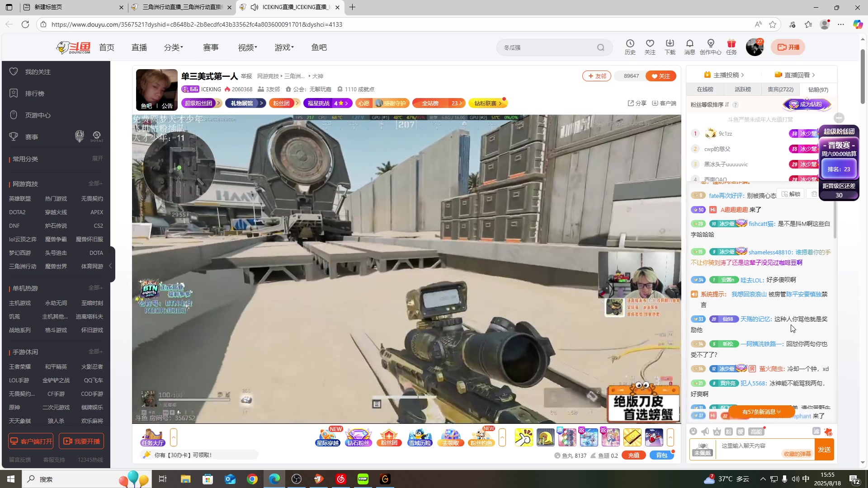The width and height of the screenshot is (868, 488).
Task: Open File Explorer in Windows taskbar
Action: coord(186,479)
